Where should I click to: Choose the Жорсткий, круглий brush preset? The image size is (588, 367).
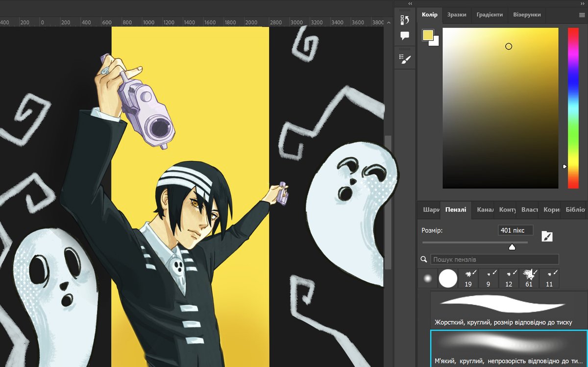[509, 310]
